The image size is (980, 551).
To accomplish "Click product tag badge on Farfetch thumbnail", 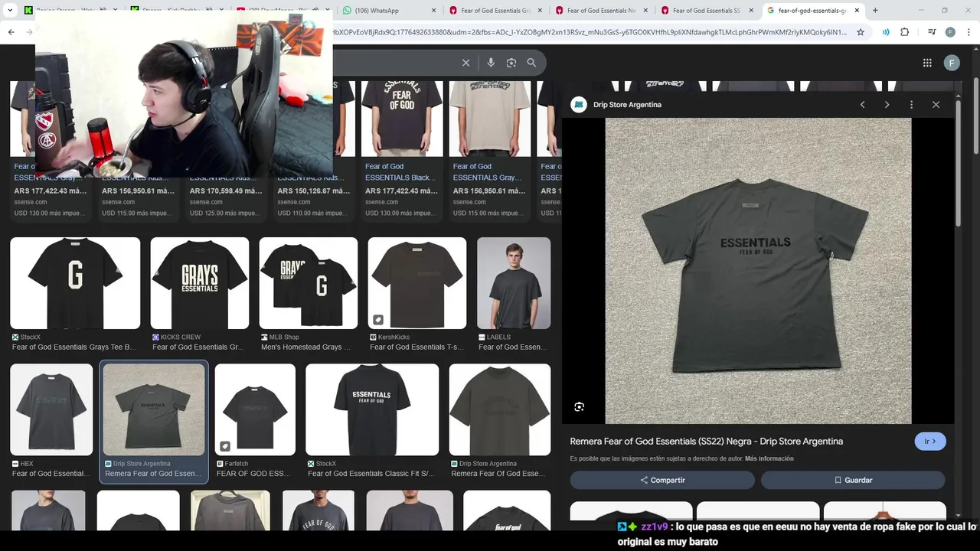I will click(x=225, y=446).
